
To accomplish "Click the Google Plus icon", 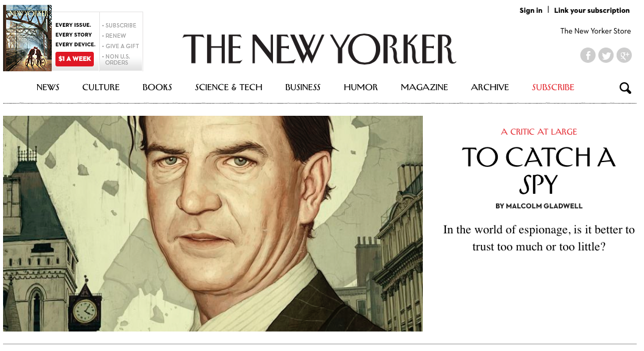I will click(x=624, y=55).
